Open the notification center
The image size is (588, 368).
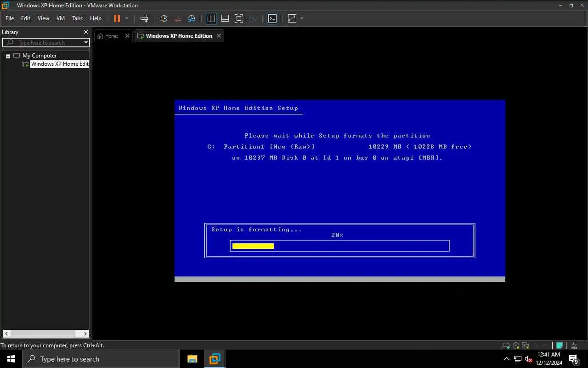(574, 359)
